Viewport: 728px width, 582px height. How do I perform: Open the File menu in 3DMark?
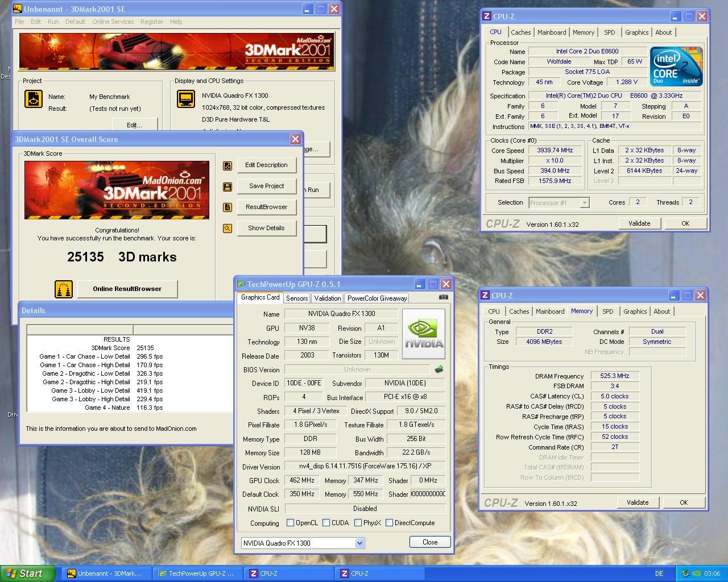(x=19, y=22)
